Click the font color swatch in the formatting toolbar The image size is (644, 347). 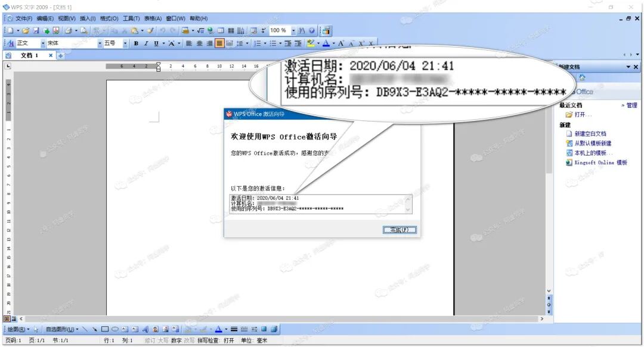326,43
